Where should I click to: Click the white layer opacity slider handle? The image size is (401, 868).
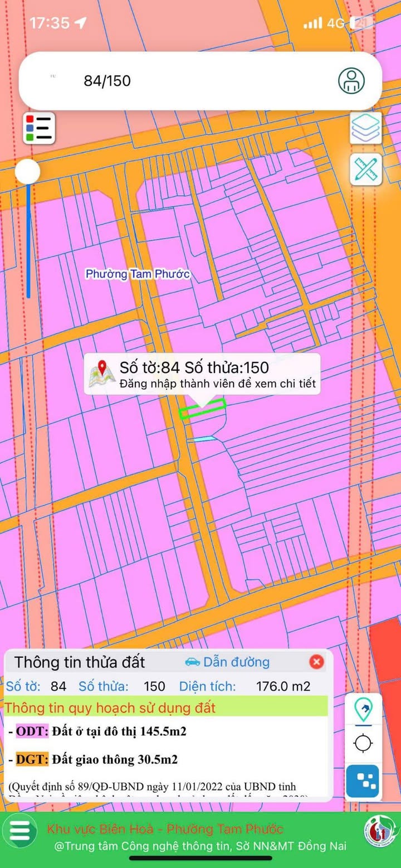(27, 171)
